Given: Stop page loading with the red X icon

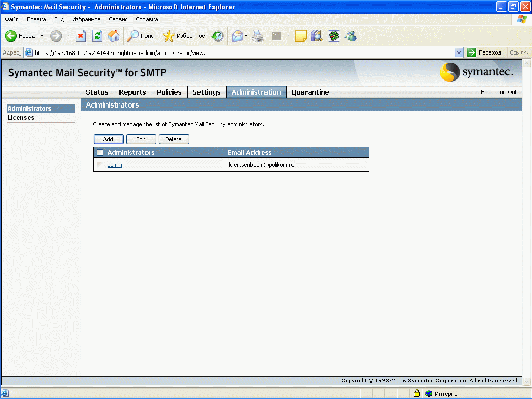Looking at the screenshot, I should pos(81,36).
